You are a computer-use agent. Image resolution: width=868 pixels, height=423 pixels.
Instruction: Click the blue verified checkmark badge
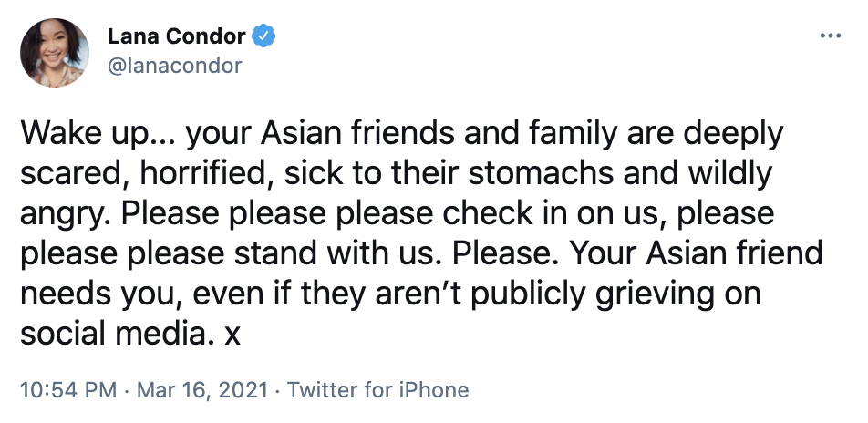[265, 37]
